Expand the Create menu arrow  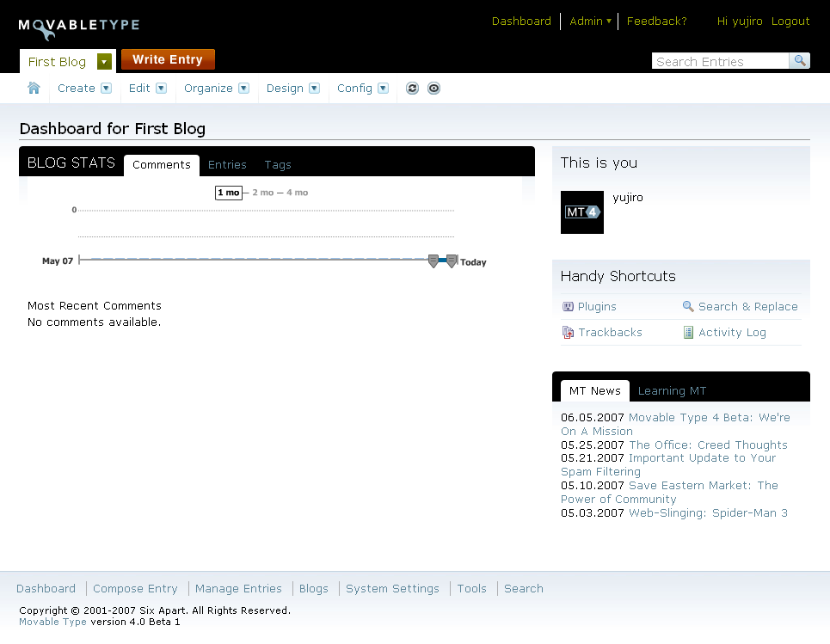pyautogui.click(x=107, y=89)
